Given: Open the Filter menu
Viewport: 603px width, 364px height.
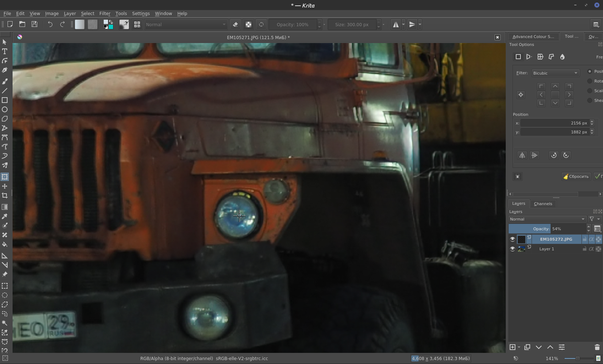Looking at the screenshot, I should click(105, 13).
